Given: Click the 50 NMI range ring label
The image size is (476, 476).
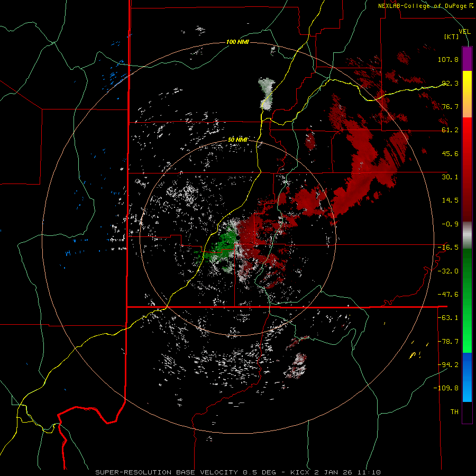Looking at the screenshot, I should [x=237, y=140].
